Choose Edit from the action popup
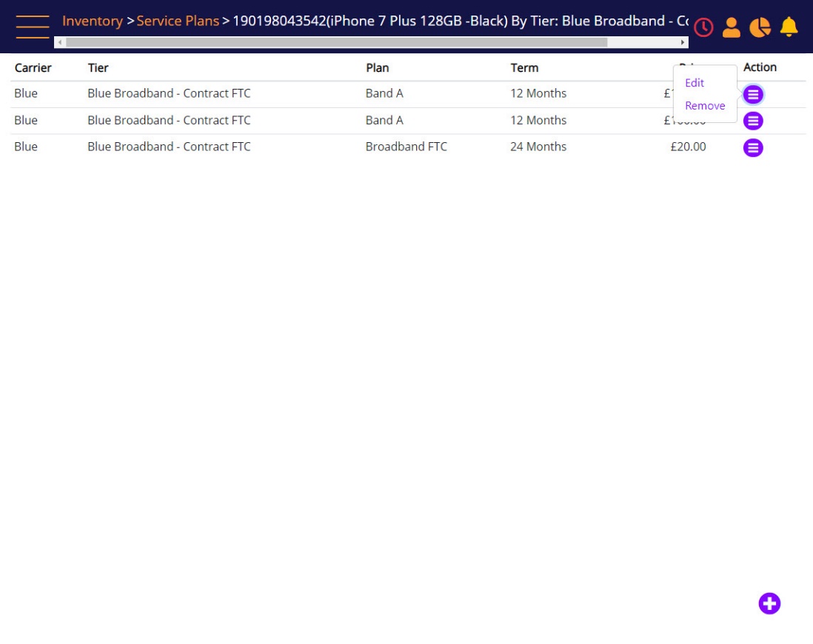Image resolution: width=813 pixels, height=644 pixels. pyautogui.click(x=695, y=83)
